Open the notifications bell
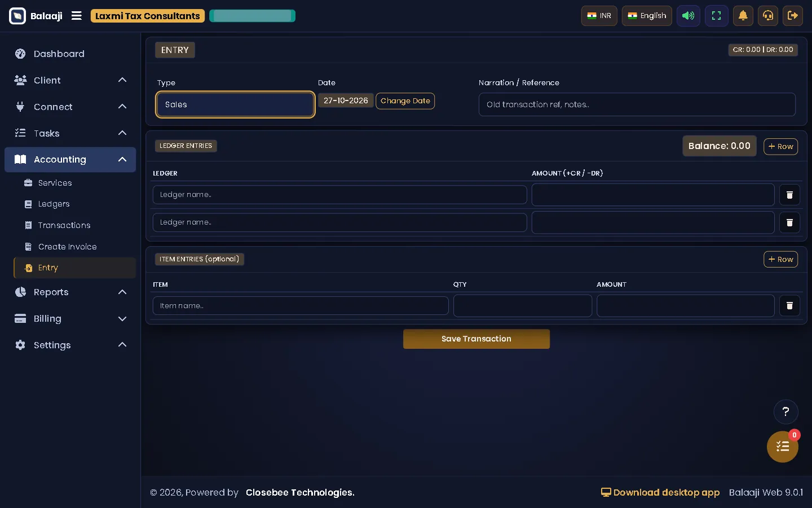The width and height of the screenshot is (812, 508). [743, 16]
